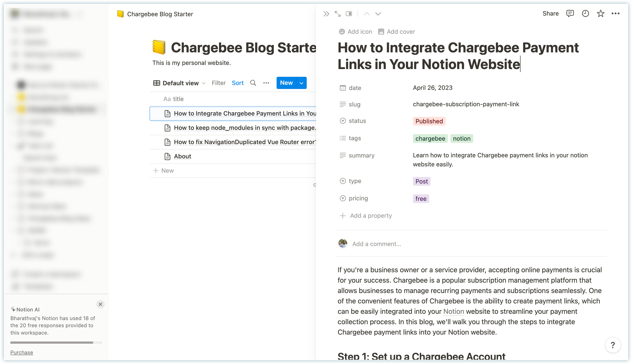Select the chargebee tag
Viewport: 632px width, 364px height.
coord(430,139)
